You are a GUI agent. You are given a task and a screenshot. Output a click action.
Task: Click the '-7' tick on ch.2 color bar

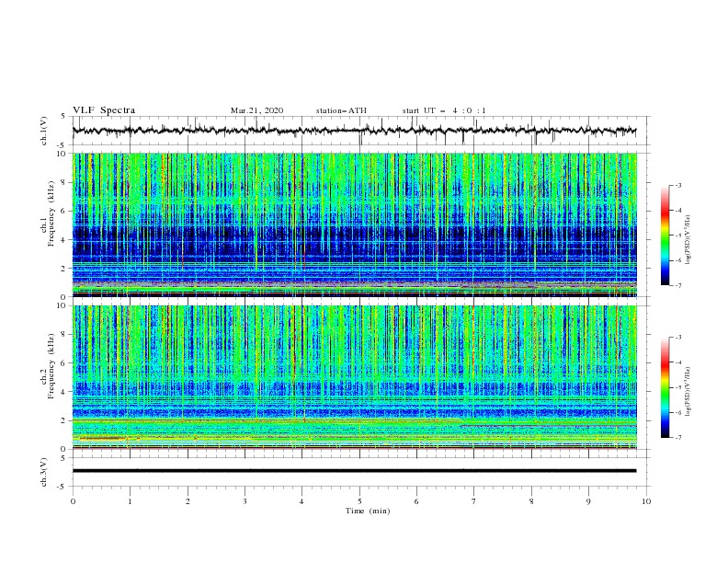point(678,437)
